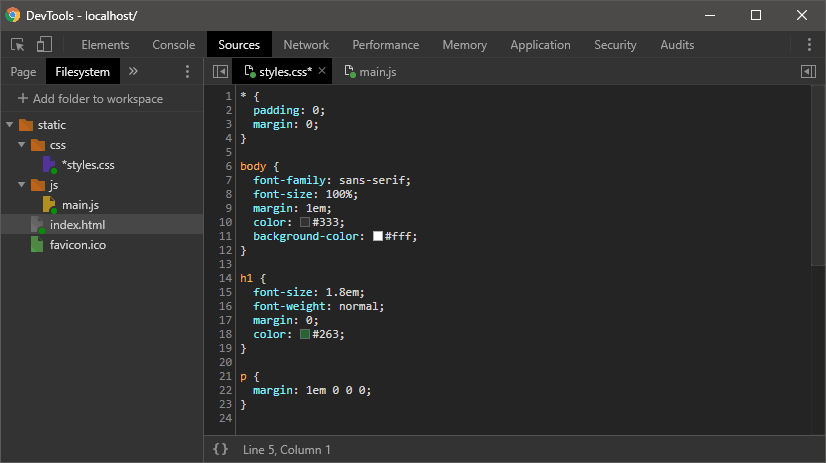Activate the inspect element picker icon
Viewport: 826px width, 463px height.
18,45
